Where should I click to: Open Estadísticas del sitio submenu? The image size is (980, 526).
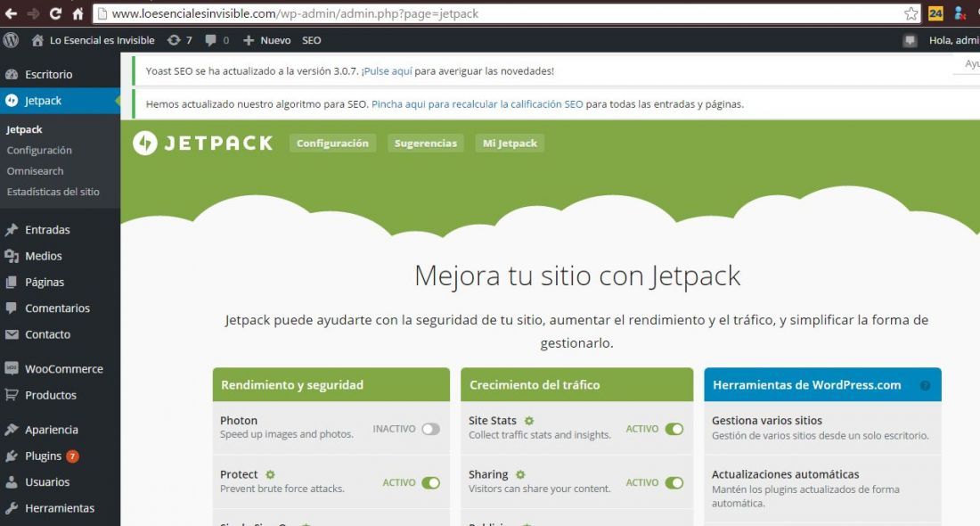tap(53, 192)
